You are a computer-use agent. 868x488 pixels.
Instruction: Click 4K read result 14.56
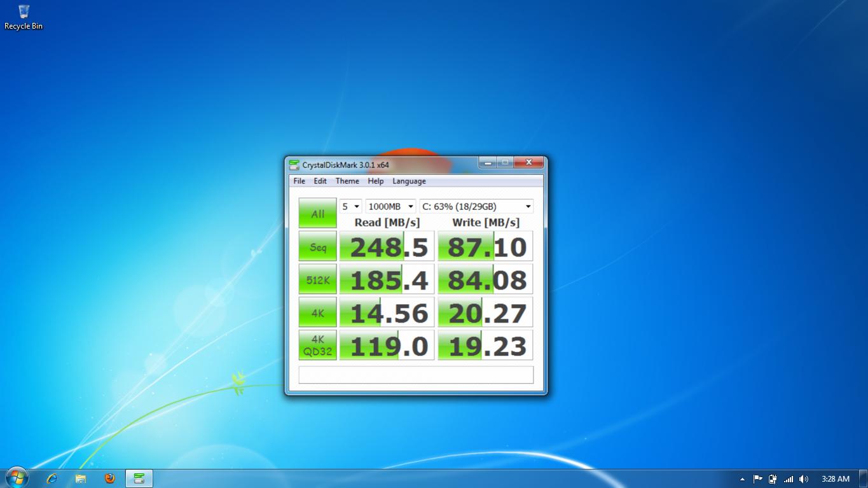[x=387, y=312]
